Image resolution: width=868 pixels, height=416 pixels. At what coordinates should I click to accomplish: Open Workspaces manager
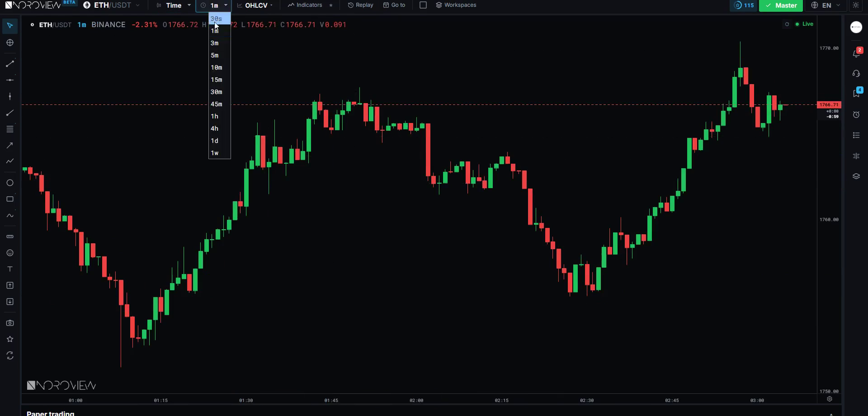pyautogui.click(x=456, y=5)
